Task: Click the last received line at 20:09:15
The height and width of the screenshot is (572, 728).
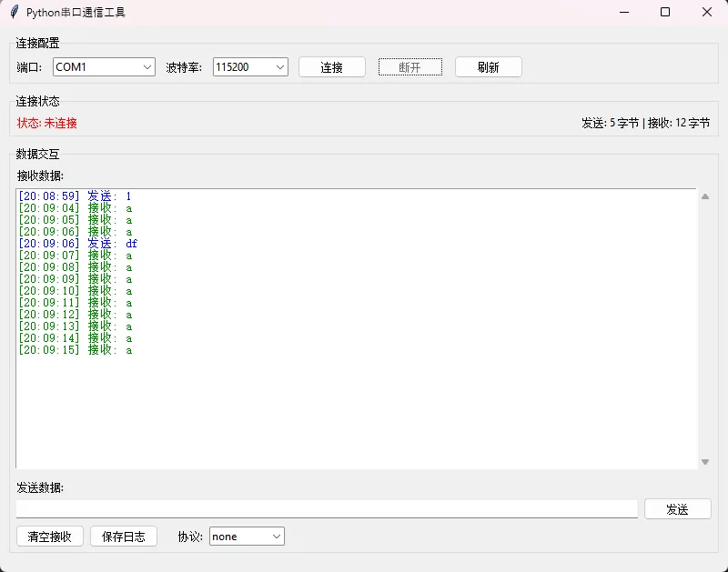Action: pos(75,350)
